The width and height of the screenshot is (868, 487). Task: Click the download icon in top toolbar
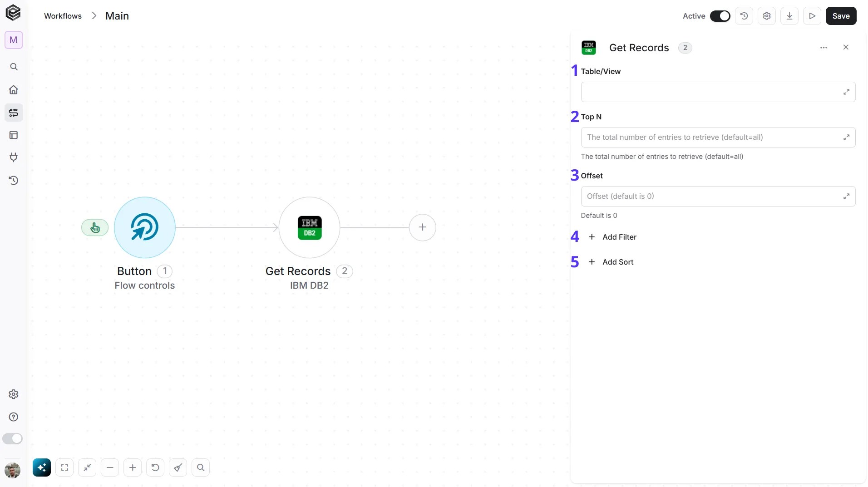789,16
